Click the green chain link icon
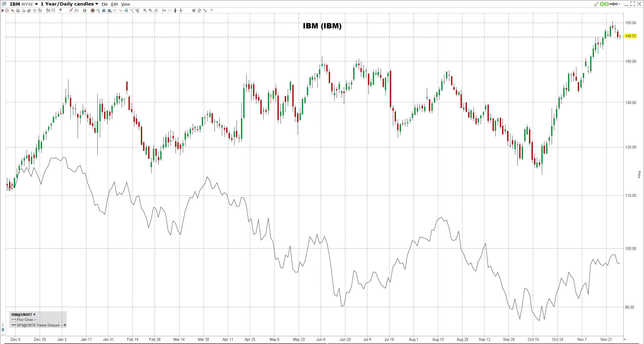This screenshot has width=644, height=344. [604, 4]
